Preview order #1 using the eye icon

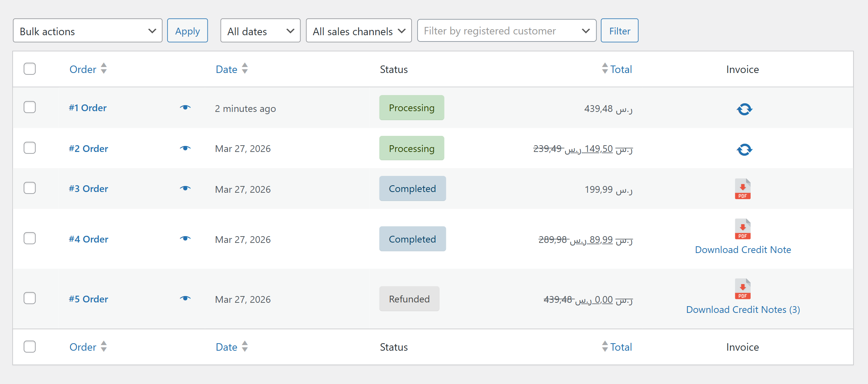(x=185, y=107)
